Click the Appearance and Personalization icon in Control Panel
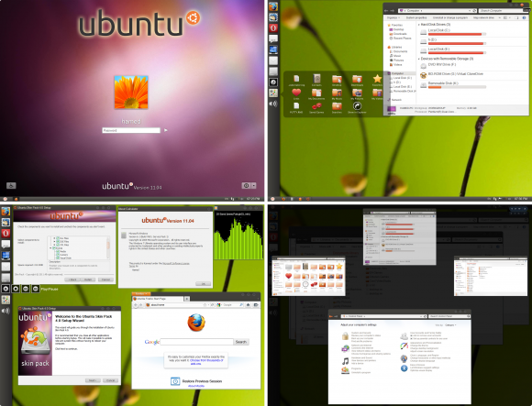 point(404,346)
